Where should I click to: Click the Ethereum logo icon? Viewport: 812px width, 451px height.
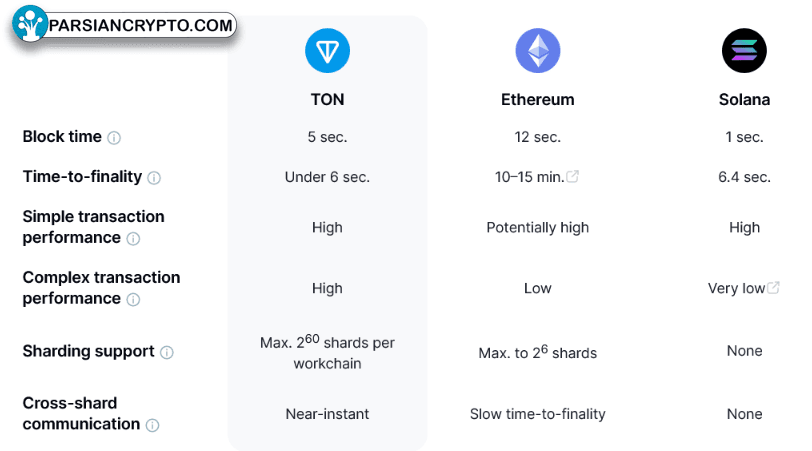[x=537, y=50]
